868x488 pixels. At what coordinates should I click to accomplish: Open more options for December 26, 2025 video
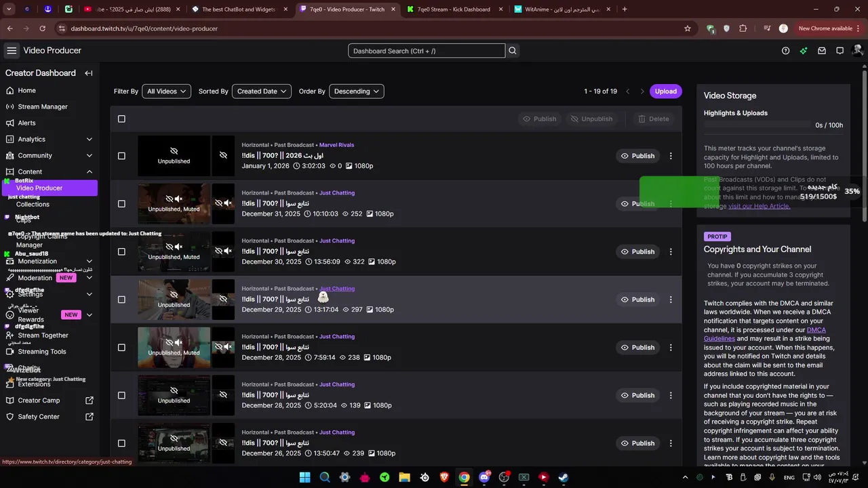(671, 443)
